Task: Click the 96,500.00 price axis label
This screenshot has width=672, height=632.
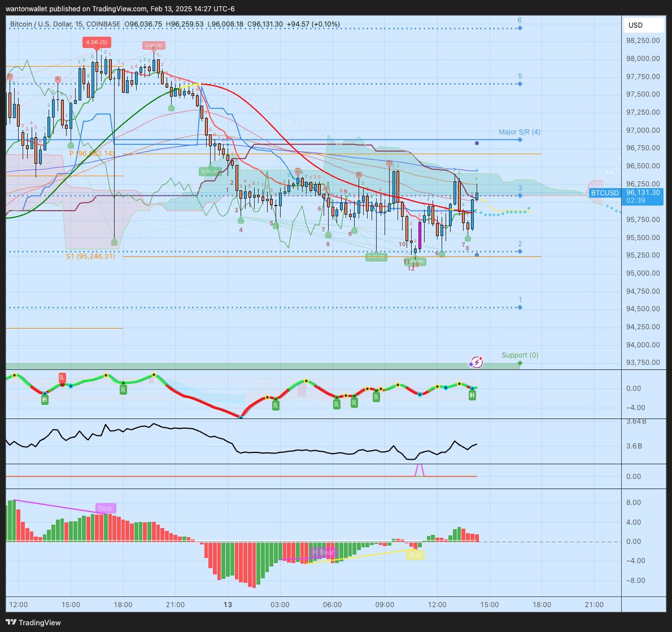Action: [x=643, y=165]
